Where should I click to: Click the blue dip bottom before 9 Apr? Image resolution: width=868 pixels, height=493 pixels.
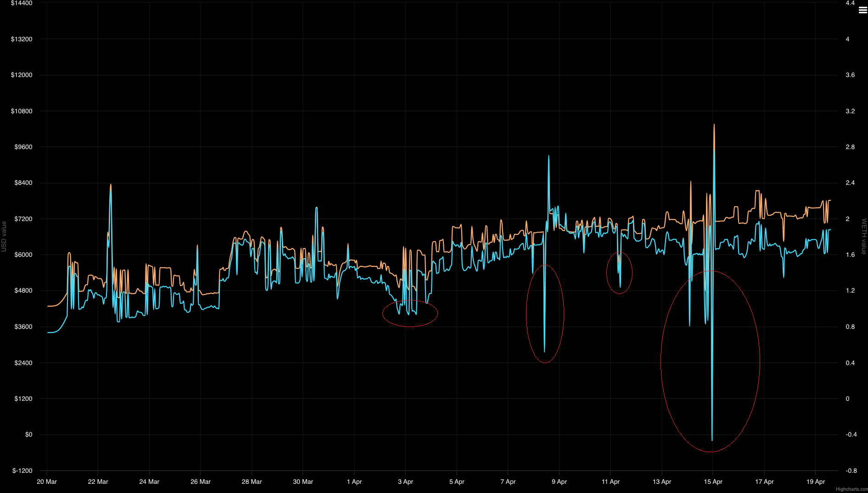pos(544,352)
